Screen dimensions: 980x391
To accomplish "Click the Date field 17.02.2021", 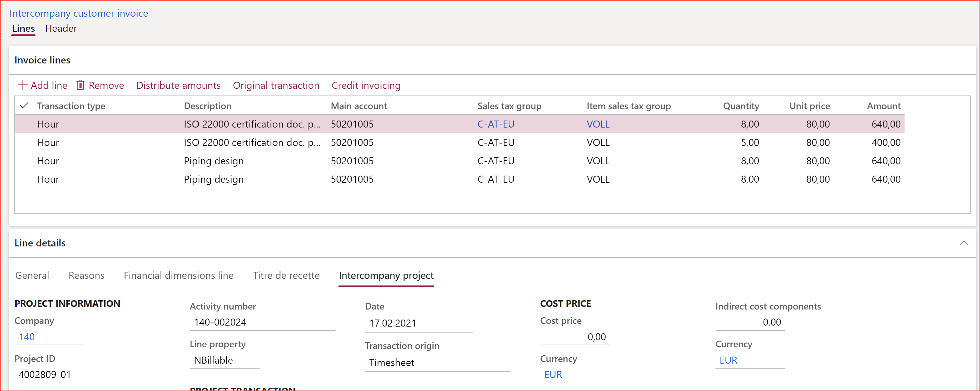I will point(419,323).
